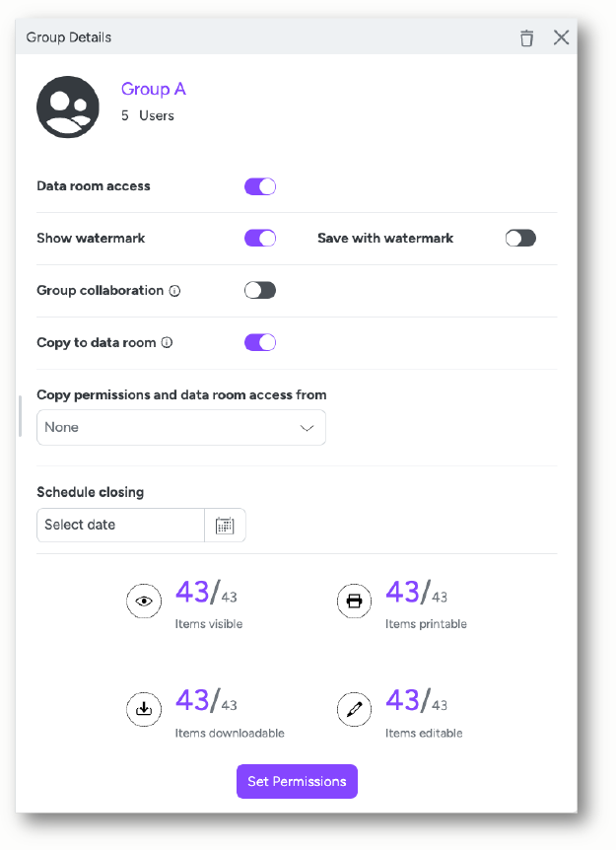Click the download Items downloadable icon
The height and width of the screenshot is (850, 616).
pos(144,709)
